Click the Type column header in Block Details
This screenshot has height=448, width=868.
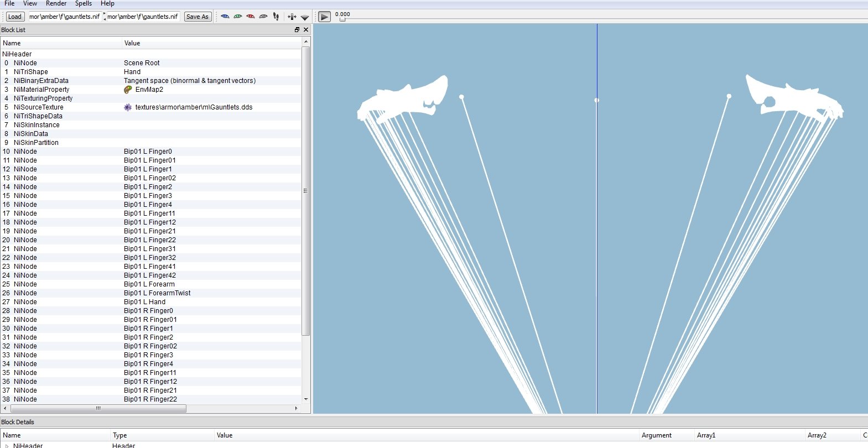click(x=162, y=435)
